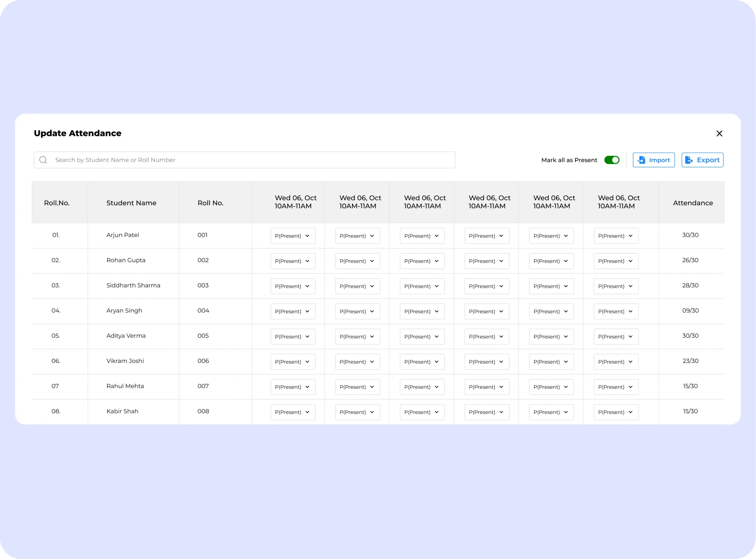Viewport: 756px width, 559px height.
Task: Click the search magnifier icon
Action: click(43, 160)
